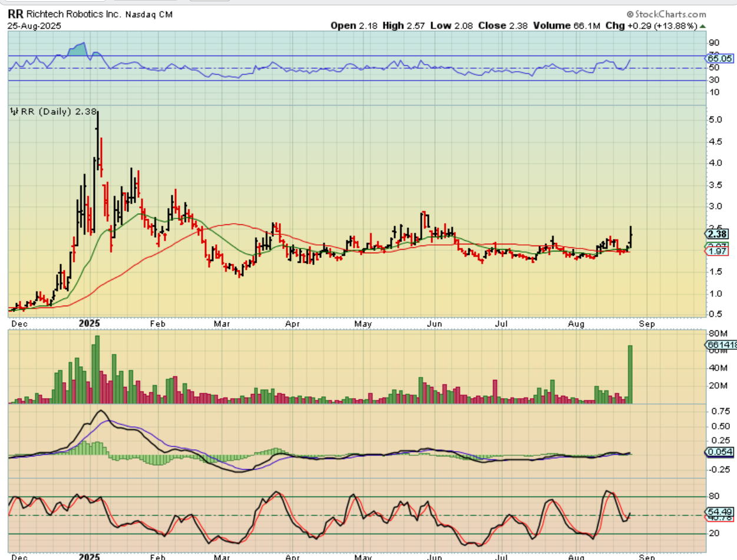This screenshot has height=560, width=737.
Task: Click the 0.054 MACD value tag
Action: 720,452
